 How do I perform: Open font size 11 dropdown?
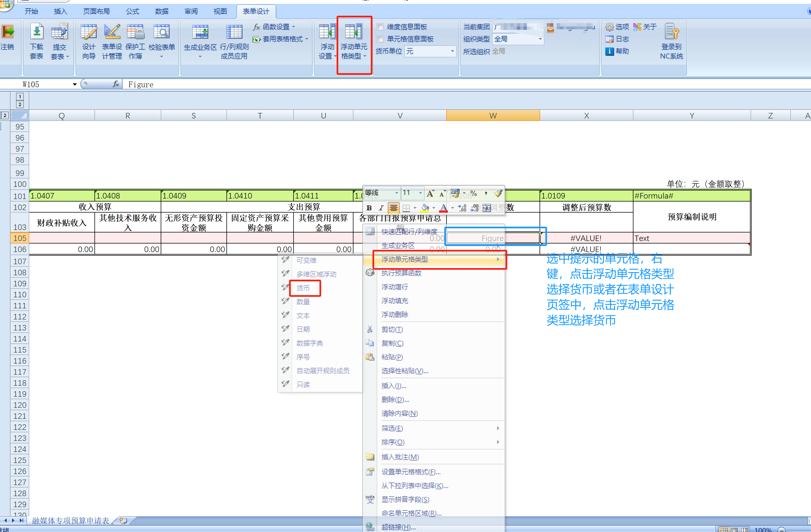[x=421, y=193]
